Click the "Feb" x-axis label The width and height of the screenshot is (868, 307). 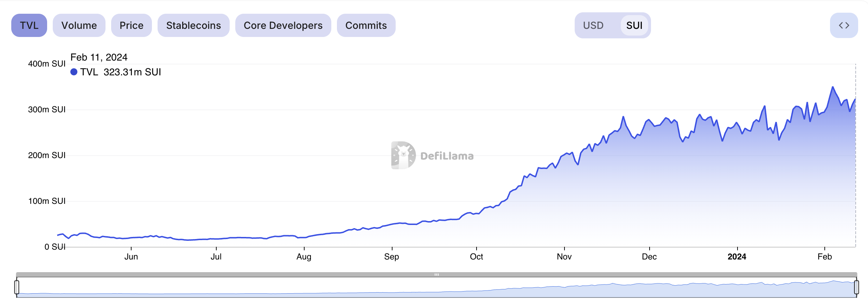tap(825, 257)
